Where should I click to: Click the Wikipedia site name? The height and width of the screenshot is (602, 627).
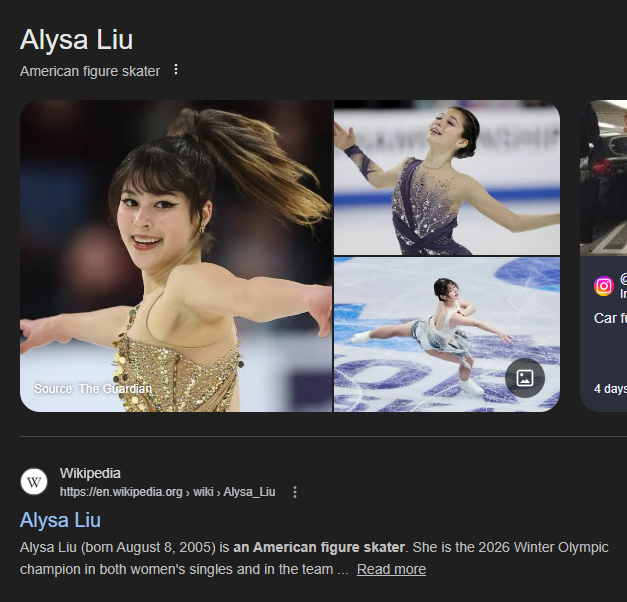tap(90, 473)
